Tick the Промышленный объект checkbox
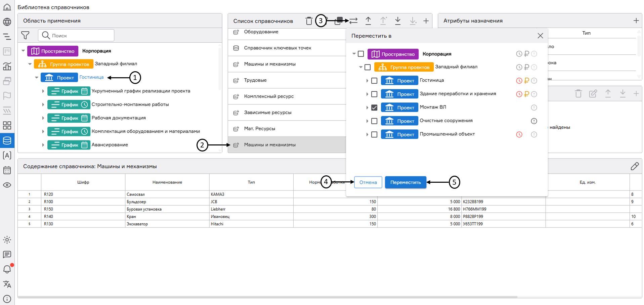The height and width of the screenshot is (305, 644). pyautogui.click(x=374, y=135)
